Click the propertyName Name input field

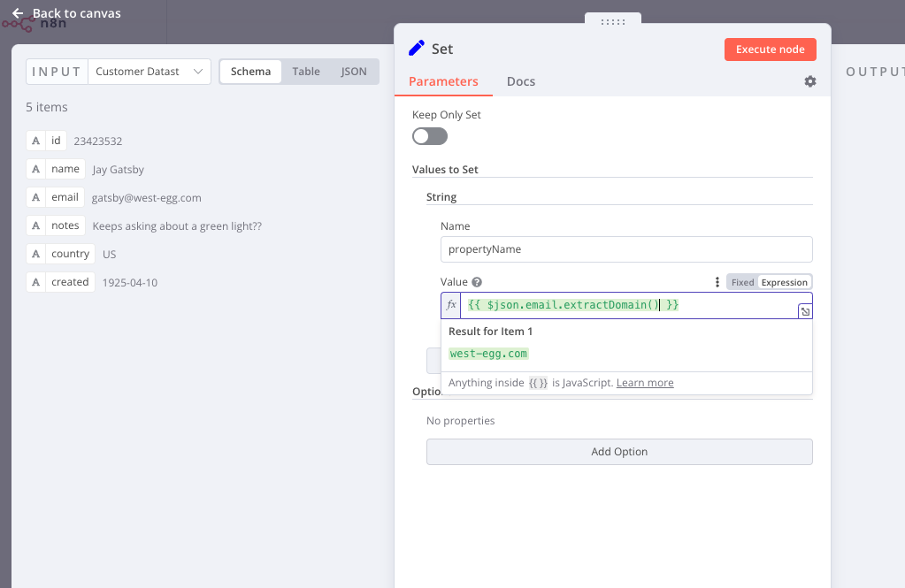(625, 249)
